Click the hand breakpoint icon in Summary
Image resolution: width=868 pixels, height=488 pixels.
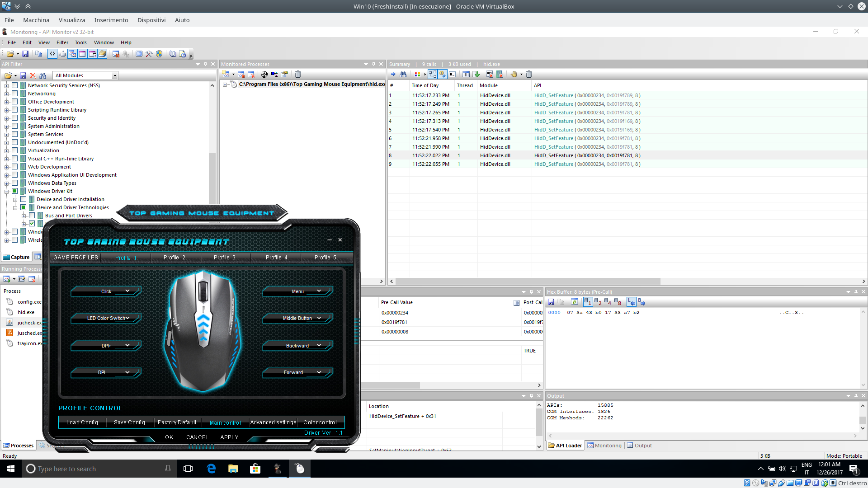point(514,75)
